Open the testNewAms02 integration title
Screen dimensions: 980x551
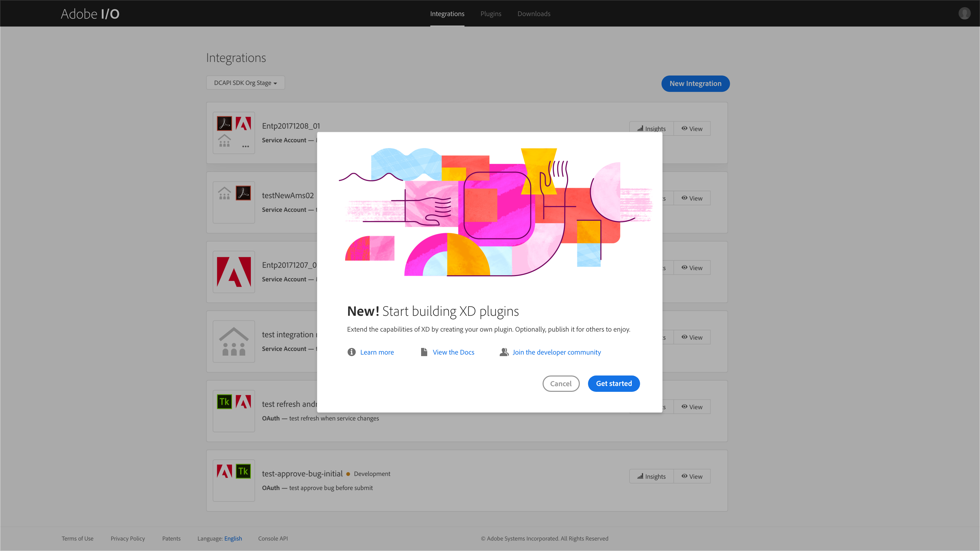(x=288, y=195)
